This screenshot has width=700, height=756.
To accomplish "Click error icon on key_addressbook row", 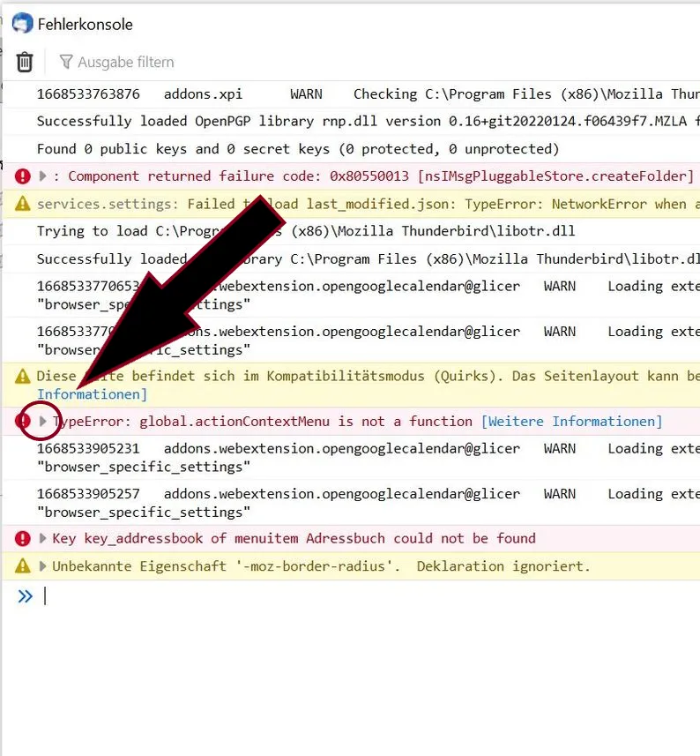I will [x=23, y=539].
